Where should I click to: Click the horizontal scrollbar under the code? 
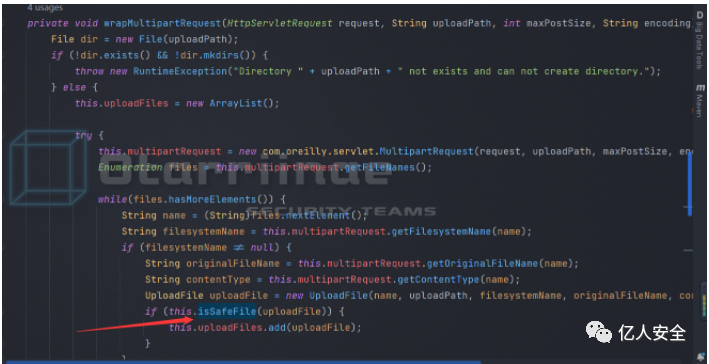[x=244, y=362]
